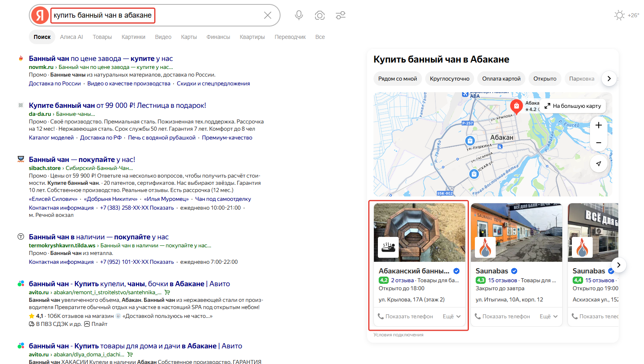Expand 'Ещё' for Saunabas Итыгина card
The image size is (644, 364).
click(x=549, y=316)
